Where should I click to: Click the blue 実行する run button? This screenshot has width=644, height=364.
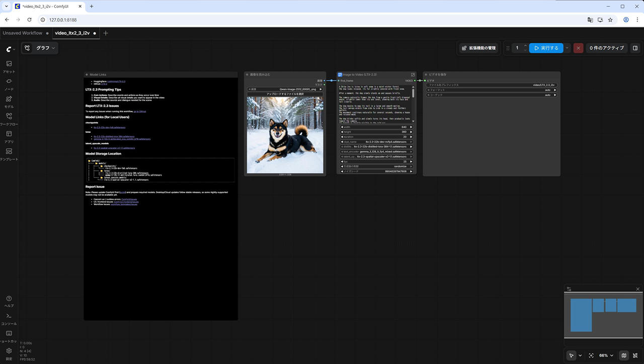click(x=546, y=48)
